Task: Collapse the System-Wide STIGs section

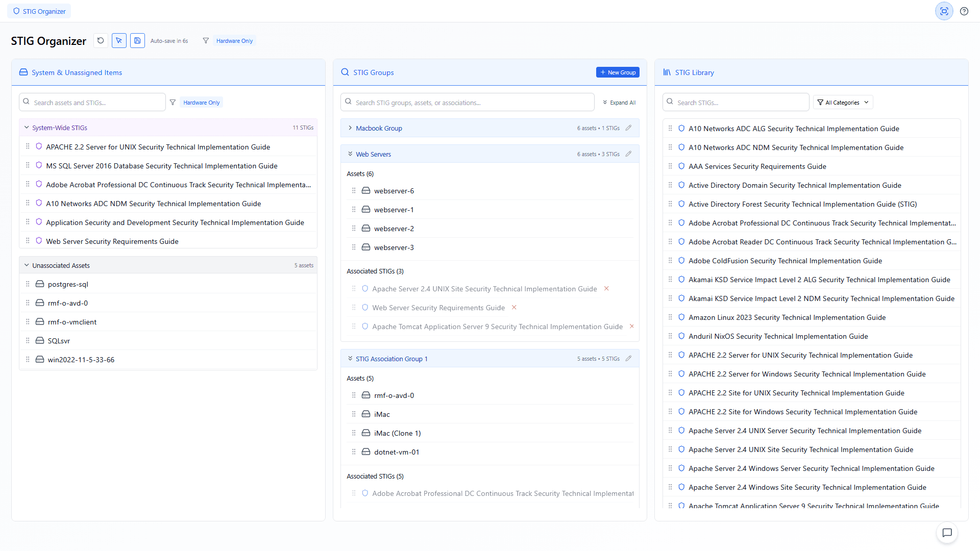Action: point(27,128)
